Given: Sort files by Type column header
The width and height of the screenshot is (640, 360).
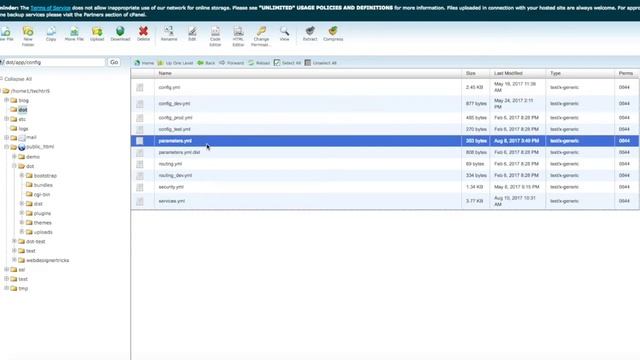Looking at the screenshot, I should tap(580, 73).
